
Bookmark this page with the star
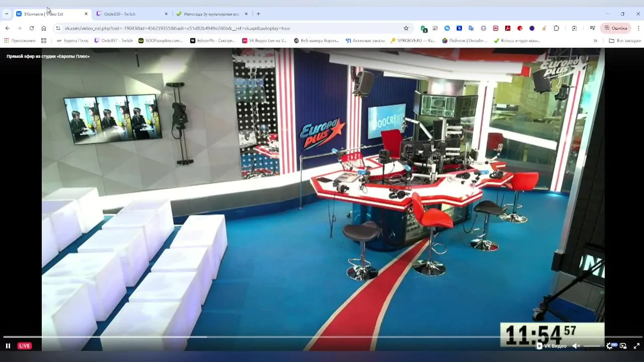pos(406,28)
